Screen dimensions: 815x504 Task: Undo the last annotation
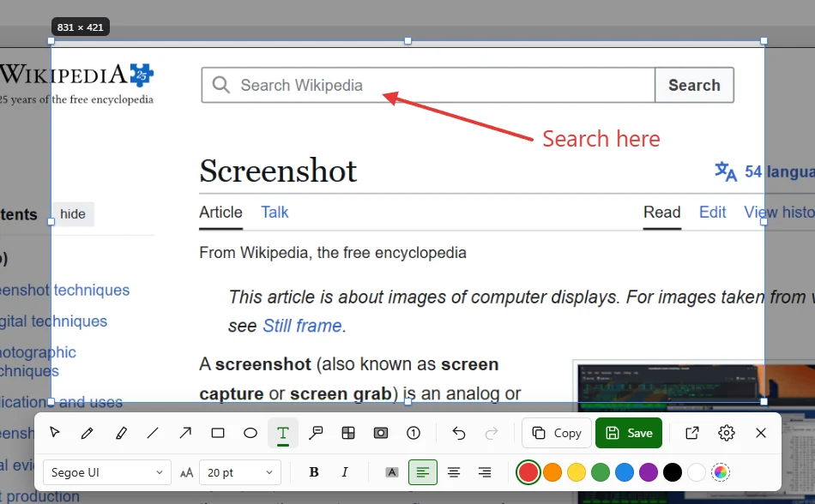tap(458, 433)
